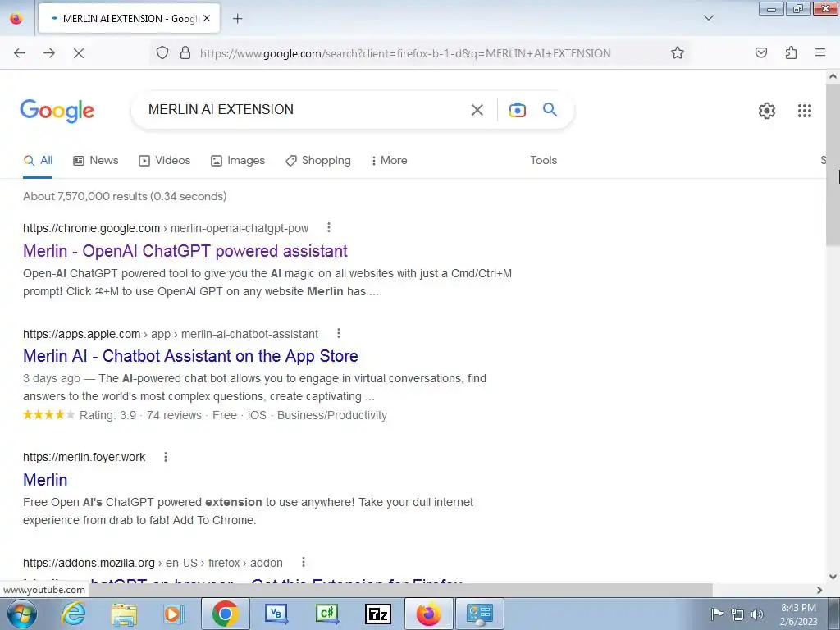Open Merlin - OpenAI ChatGPT powered assistant

(x=185, y=251)
